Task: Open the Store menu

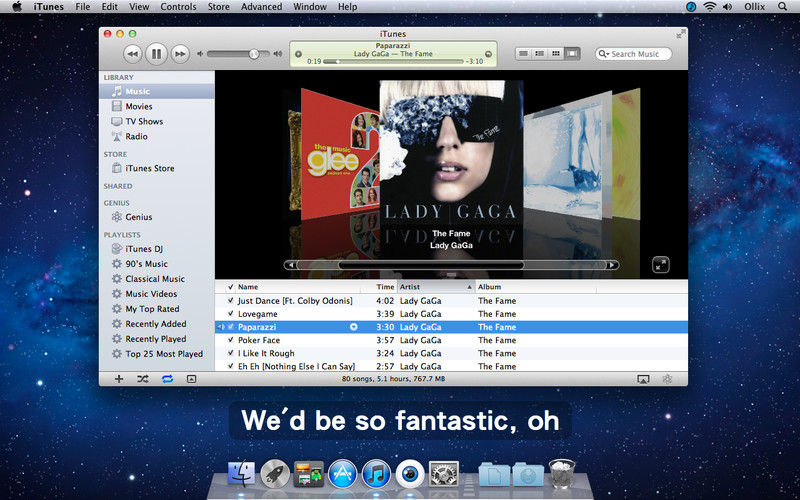Action: click(x=218, y=7)
